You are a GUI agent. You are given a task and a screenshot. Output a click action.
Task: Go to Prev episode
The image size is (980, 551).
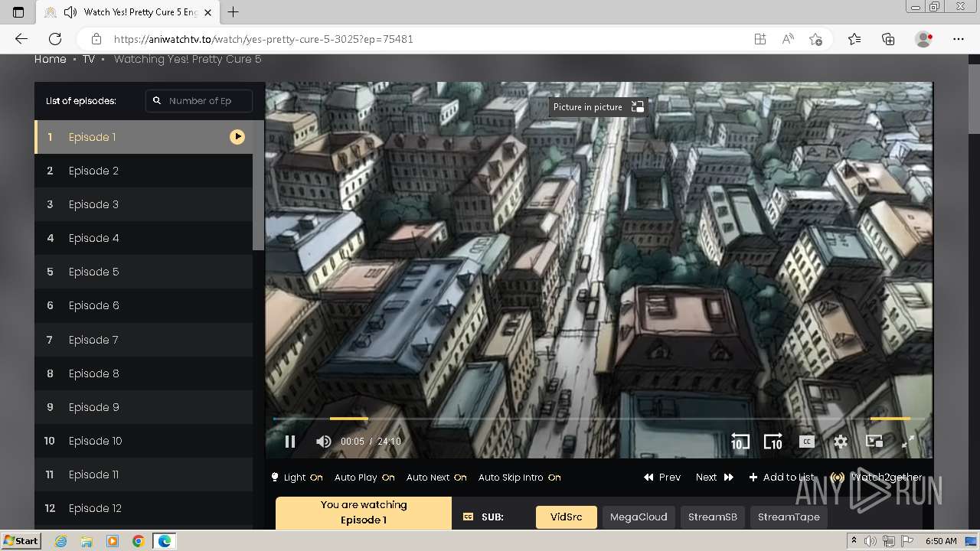point(662,478)
